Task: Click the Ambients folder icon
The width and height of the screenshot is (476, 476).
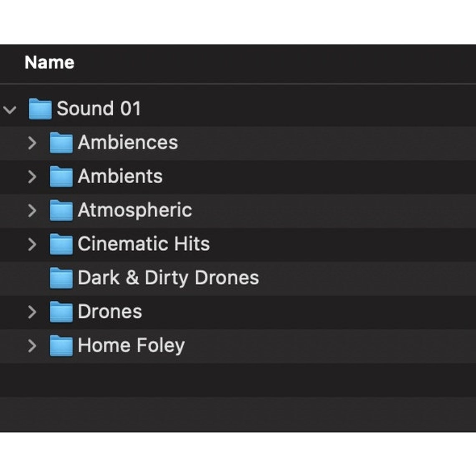Action: (62, 176)
